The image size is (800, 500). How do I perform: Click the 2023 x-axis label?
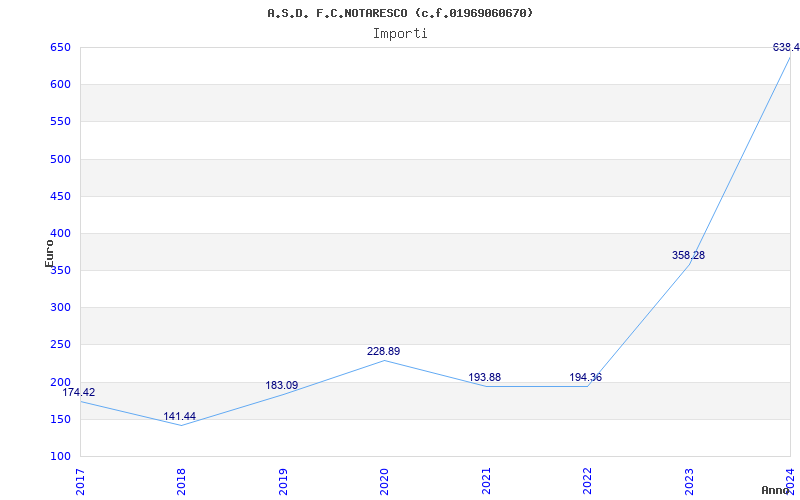[689, 482]
